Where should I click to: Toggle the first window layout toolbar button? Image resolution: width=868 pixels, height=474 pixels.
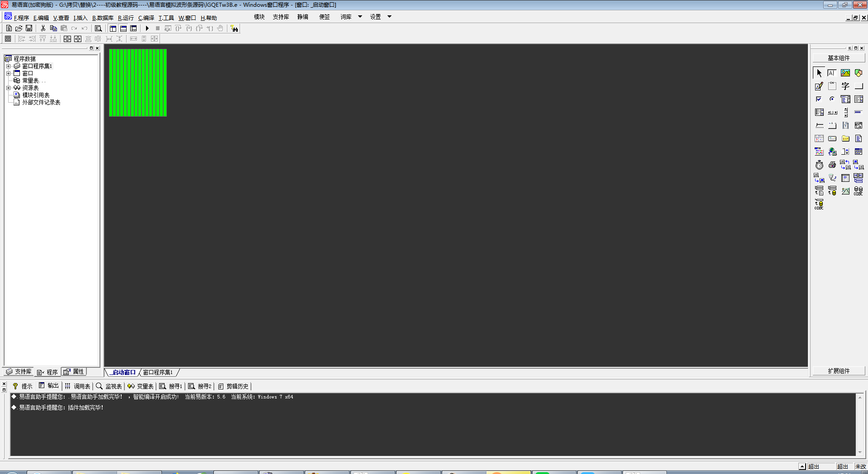pos(113,28)
